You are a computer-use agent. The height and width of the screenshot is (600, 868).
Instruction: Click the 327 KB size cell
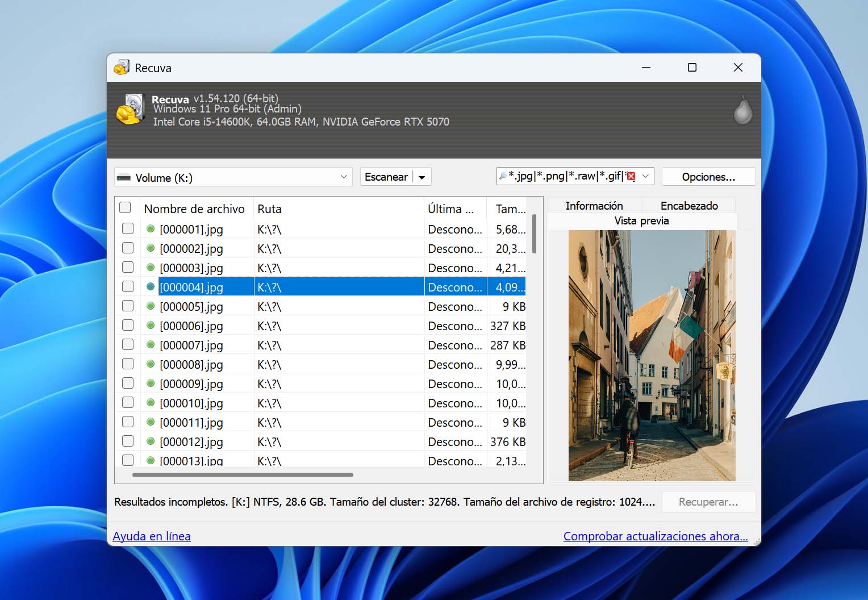click(x=508, y=326)
